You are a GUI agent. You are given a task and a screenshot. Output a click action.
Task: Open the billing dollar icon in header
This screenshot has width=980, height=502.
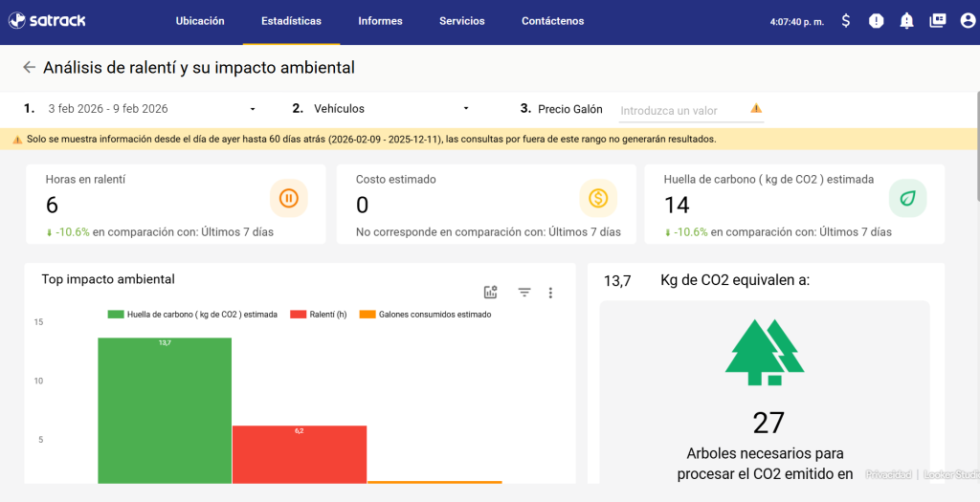point(846,21)
